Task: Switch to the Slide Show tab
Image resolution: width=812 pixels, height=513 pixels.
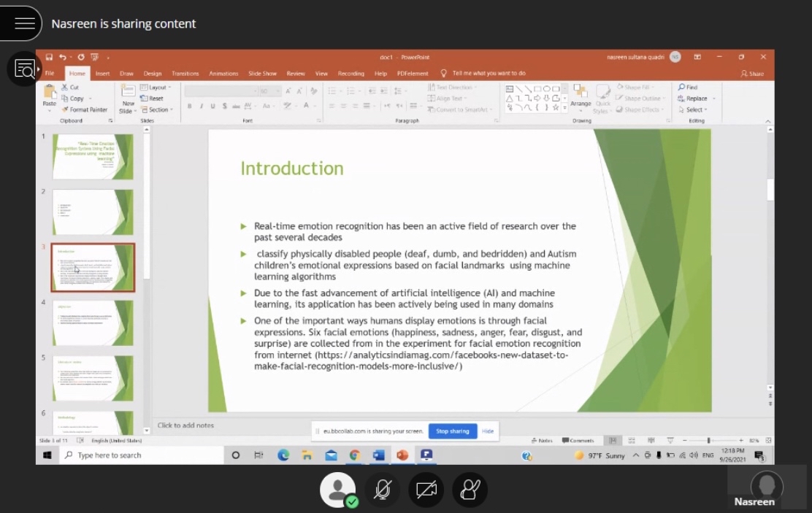Action: point(262,74)
